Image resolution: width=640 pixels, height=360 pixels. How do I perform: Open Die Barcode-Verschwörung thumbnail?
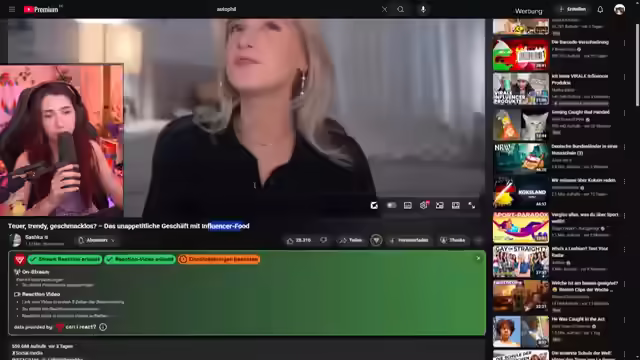pyautogui.click(x=521, y=54)
